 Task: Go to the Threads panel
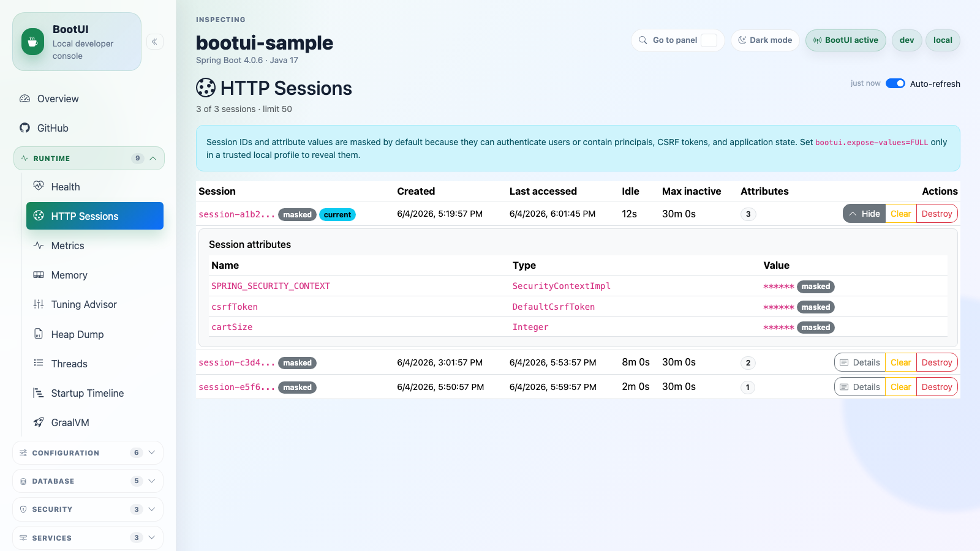coord(95,364)
